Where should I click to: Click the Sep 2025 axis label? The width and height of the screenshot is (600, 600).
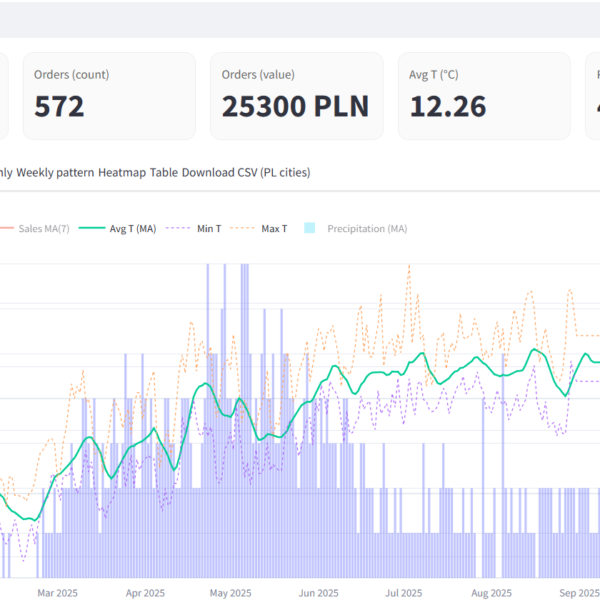(x=576, y=592)
